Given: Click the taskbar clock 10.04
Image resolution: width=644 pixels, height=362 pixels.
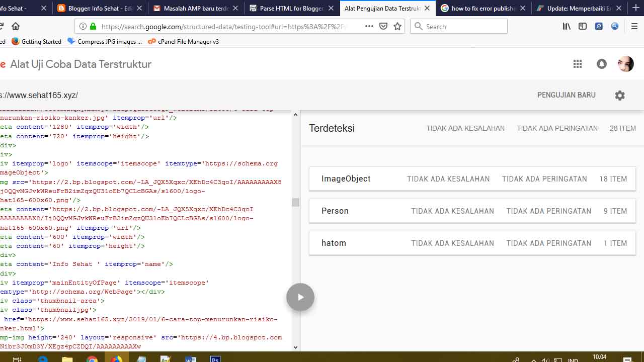Looking at the screenshot, I should click(x=600, y=357).
